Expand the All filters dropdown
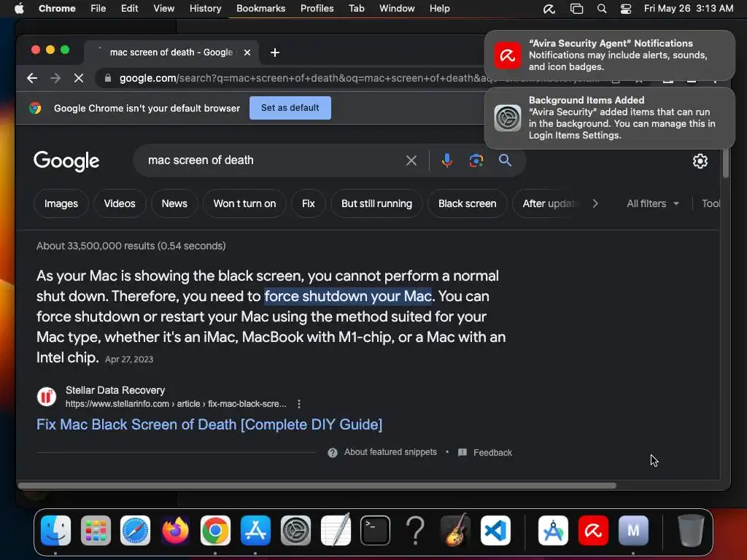Screen dimensions: 747x560 pos(653,204)
